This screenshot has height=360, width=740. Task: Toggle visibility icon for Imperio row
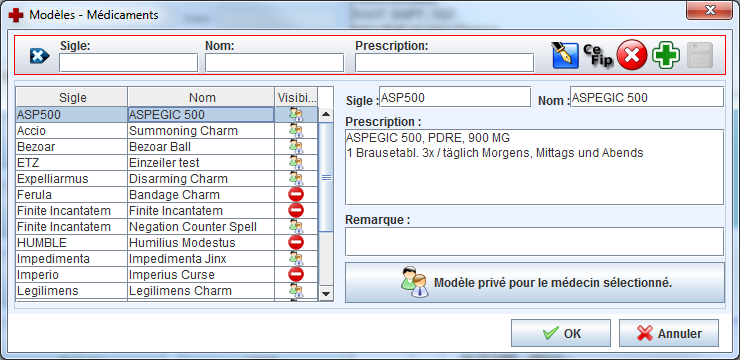[296, 274]
